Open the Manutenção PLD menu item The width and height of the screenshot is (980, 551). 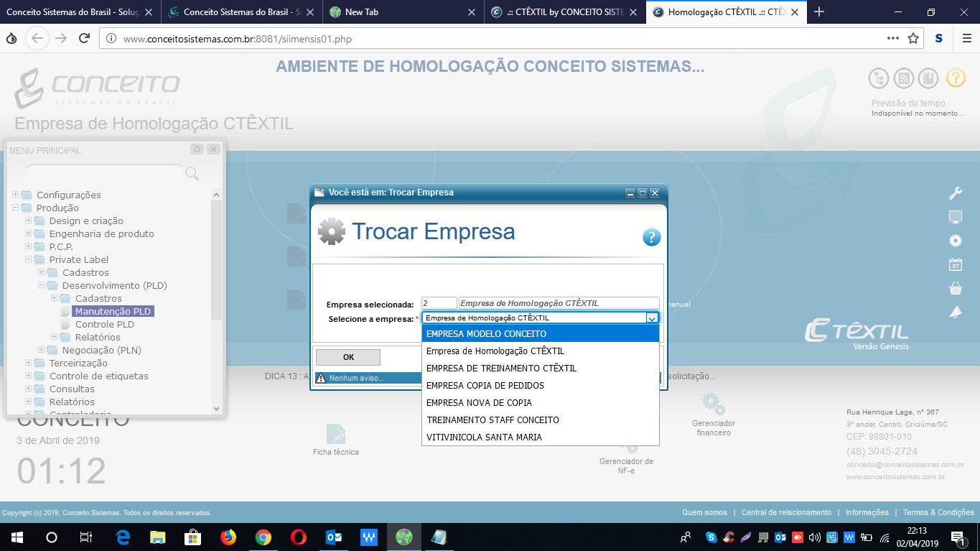coord(113,311)
